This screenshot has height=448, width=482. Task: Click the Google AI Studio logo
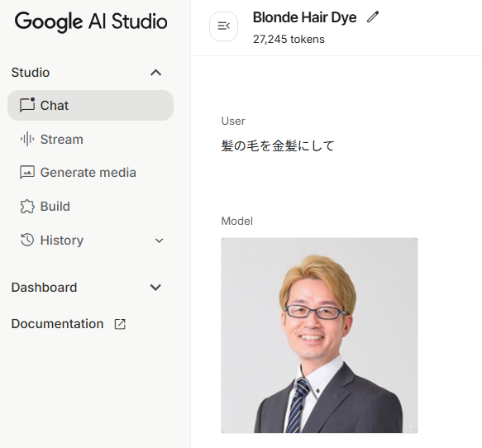(x=91, y=21)
